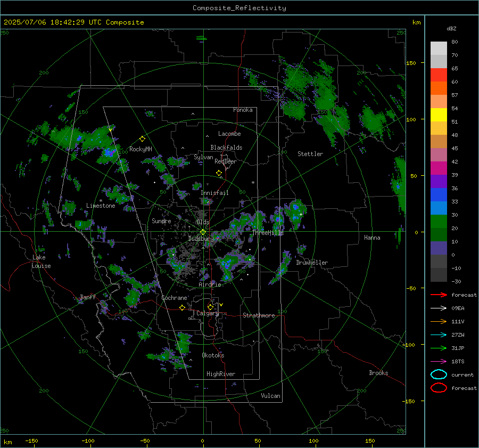The width and height of the screenshot is (479, 448).
Task: Click the Sundre label on map
Action: [161, 221]
